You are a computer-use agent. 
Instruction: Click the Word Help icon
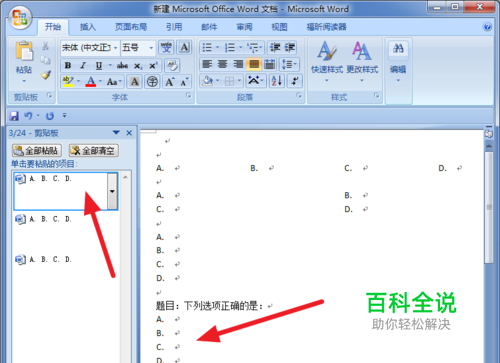click(x=487, y=27)
